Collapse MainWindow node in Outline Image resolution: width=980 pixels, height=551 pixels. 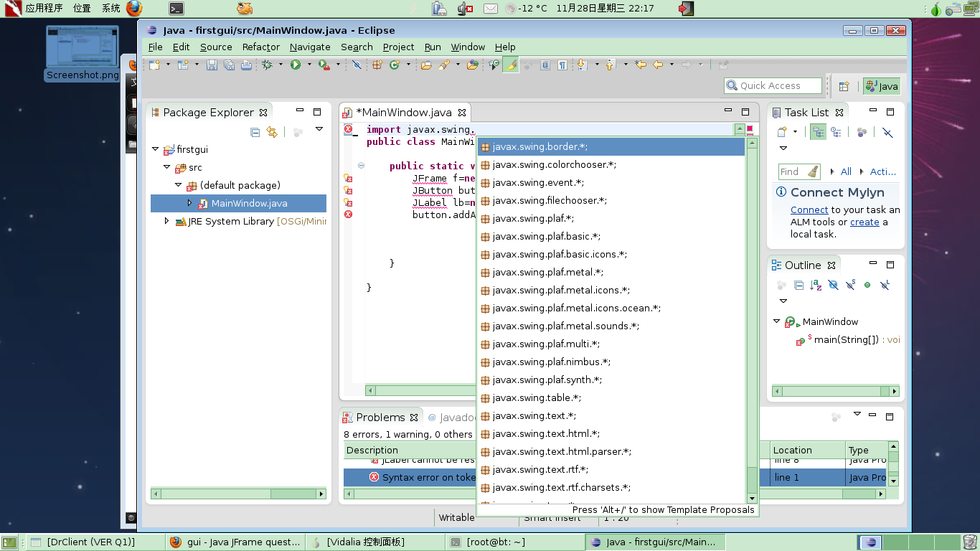(x=776, y=321)
